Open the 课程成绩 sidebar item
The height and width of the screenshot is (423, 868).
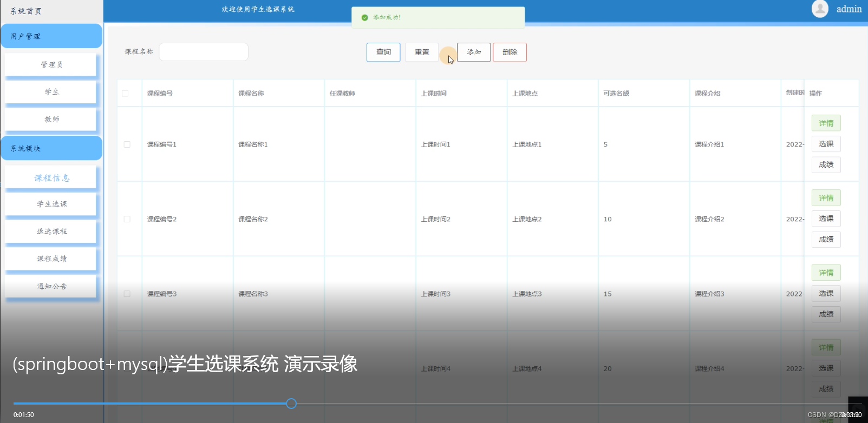click(51, 259)
